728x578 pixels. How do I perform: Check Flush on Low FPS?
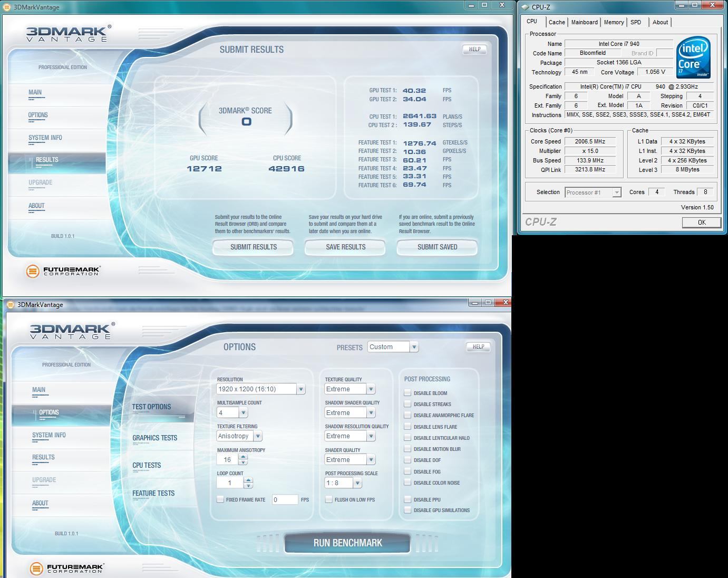[x=329, y=499]
